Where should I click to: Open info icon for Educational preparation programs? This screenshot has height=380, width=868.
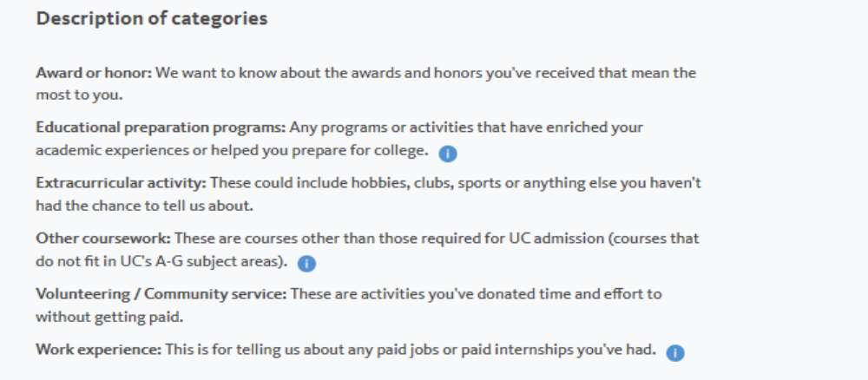coord(448,154)
